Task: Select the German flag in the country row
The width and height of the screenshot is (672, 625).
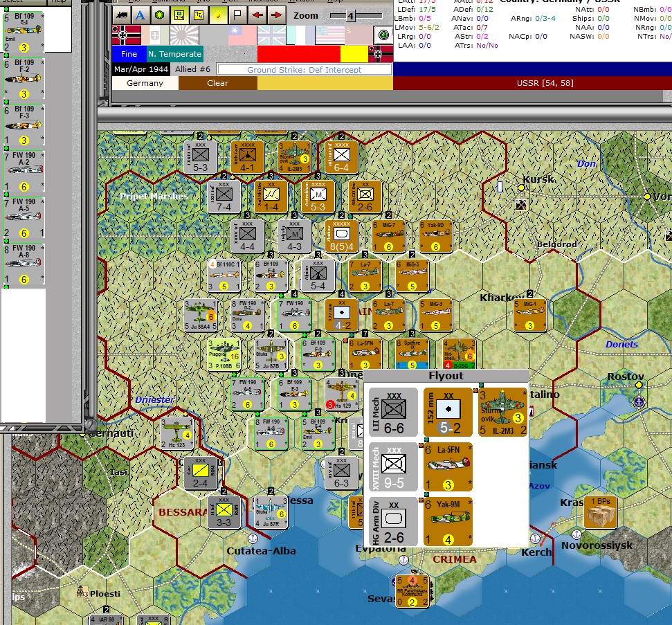Action: point(126,35)
